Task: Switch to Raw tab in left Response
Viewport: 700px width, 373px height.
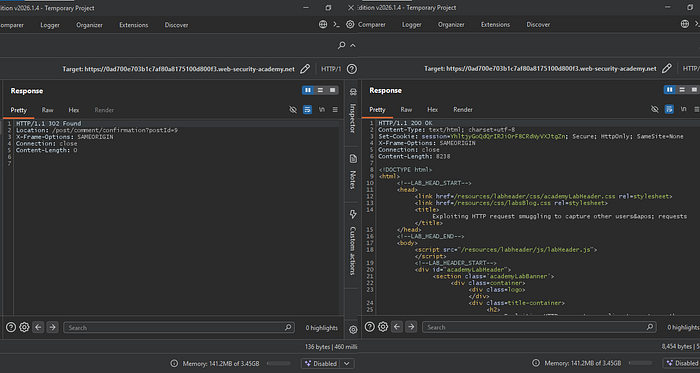Action: click(47, 110)
